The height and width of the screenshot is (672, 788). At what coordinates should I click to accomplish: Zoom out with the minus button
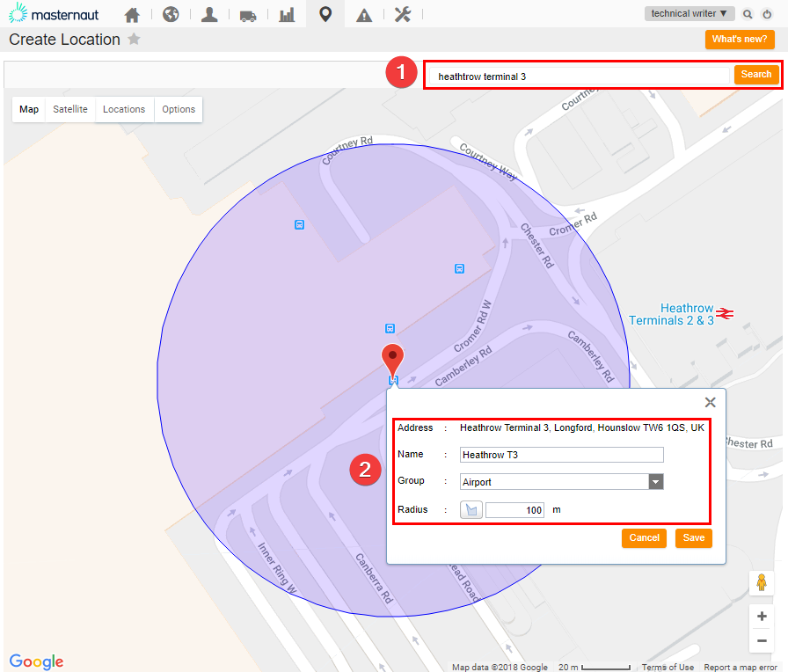(762, 641)
